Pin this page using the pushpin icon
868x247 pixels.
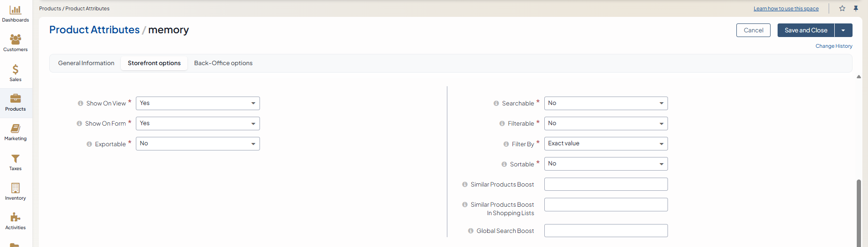click(x=856, y=8)
